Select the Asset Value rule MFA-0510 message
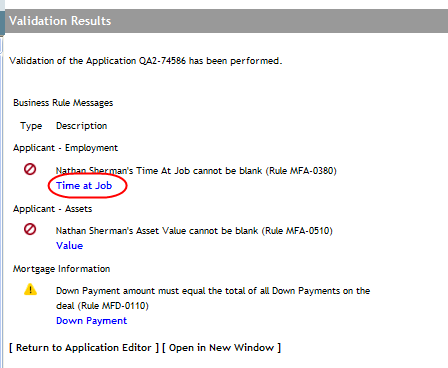This screenshot has width=448, height=368. tap(194, 231)
